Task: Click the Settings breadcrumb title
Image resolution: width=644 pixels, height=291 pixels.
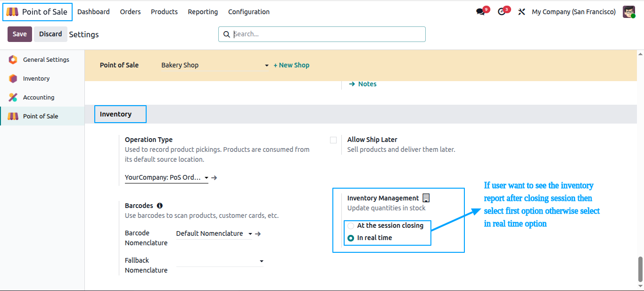Action: click(84, 34)
